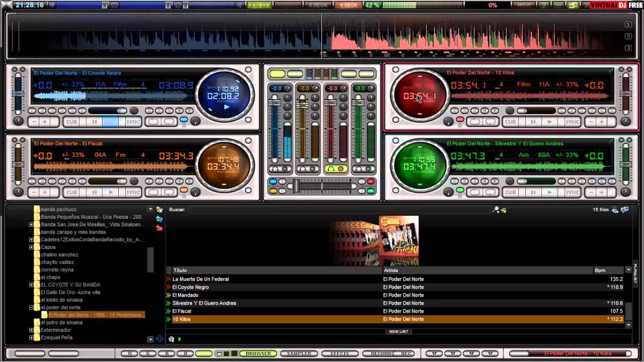
Task: Click pitch minus on El Fiscal deck
Action: tap(34, 192)
